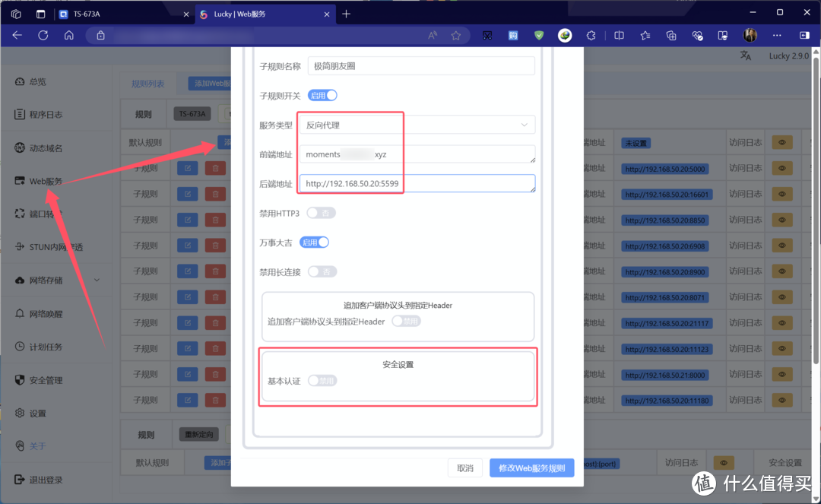
Task: Click the red delete icon on a 子规则 row
Action: [214, 168]
